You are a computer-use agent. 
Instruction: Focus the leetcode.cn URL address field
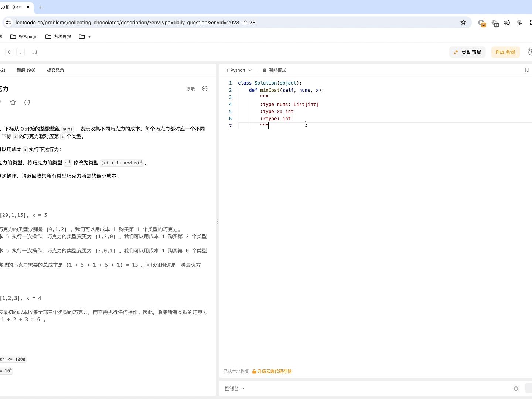pos(135,23)
